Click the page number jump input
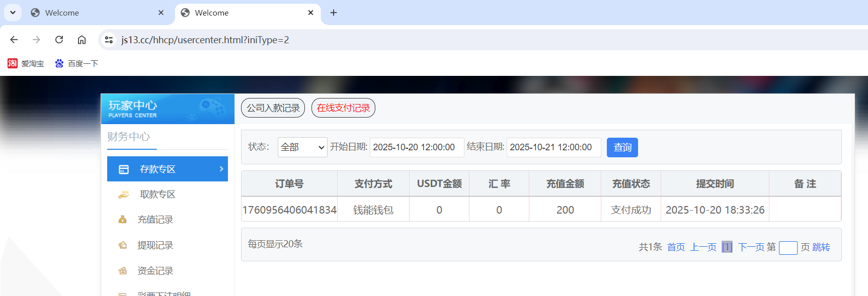The height and width of the screenshot is (296, 868). (788, 248)
